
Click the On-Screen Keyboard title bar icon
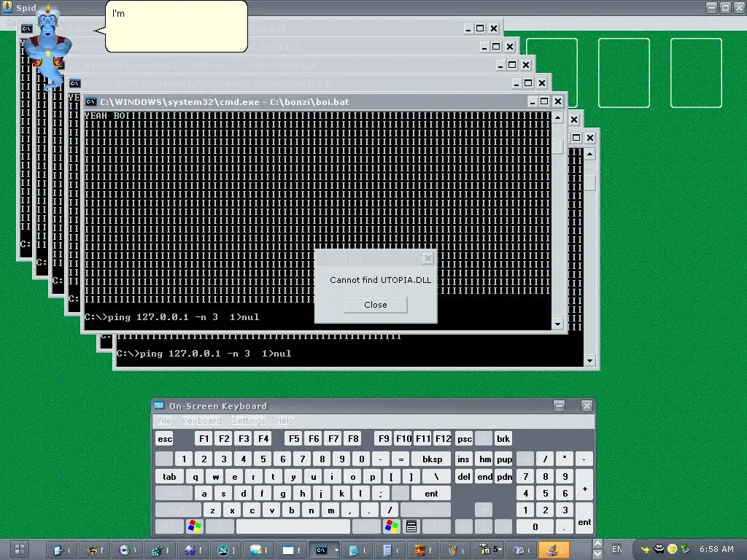[159, 405]
